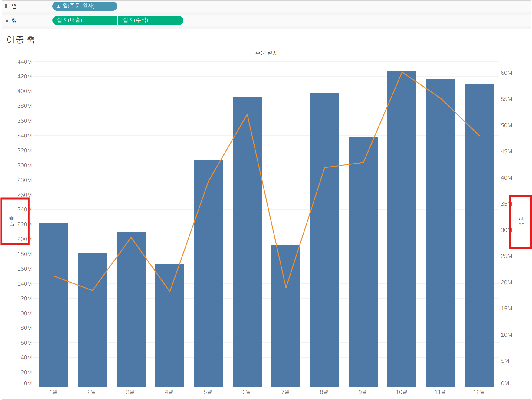532x400 pixels.
Task: Click the 수익 right axis title
Action: pos(521,221)
